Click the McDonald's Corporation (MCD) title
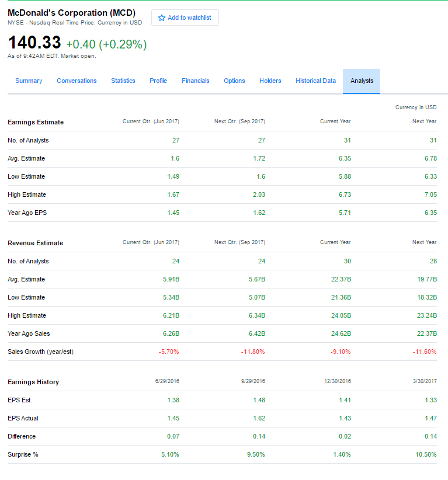This screenshot has width=448, height=480. (72, 12)
